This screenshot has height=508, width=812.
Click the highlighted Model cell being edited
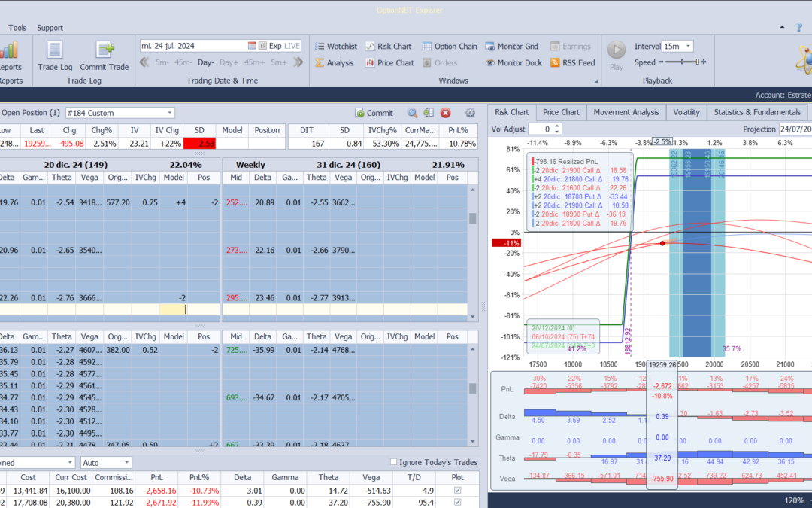[173, 309]
